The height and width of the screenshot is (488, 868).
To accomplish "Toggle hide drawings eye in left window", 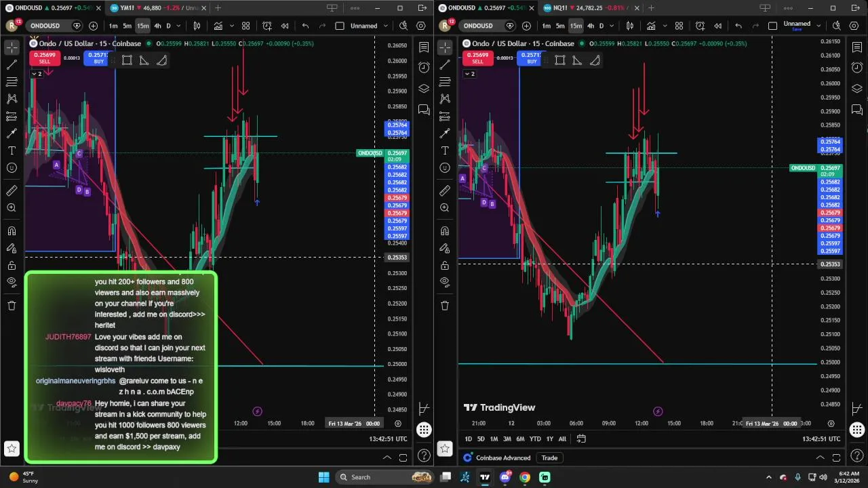I will (x=12, y=282).
